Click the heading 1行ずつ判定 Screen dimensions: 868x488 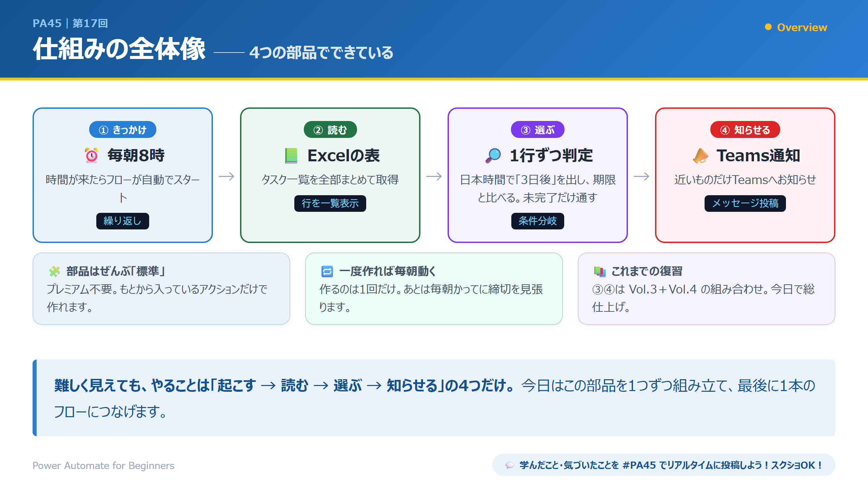[x=551, y=156]
